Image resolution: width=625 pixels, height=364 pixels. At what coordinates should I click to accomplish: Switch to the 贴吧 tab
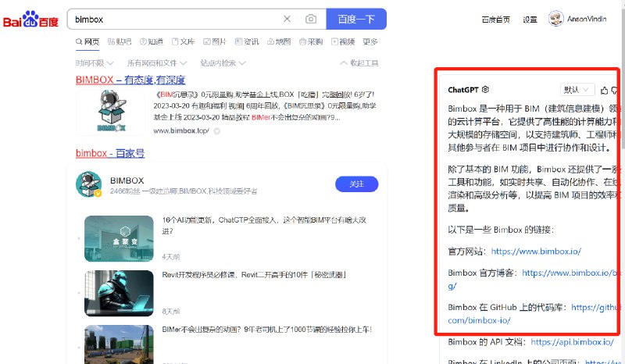point(120,41)
